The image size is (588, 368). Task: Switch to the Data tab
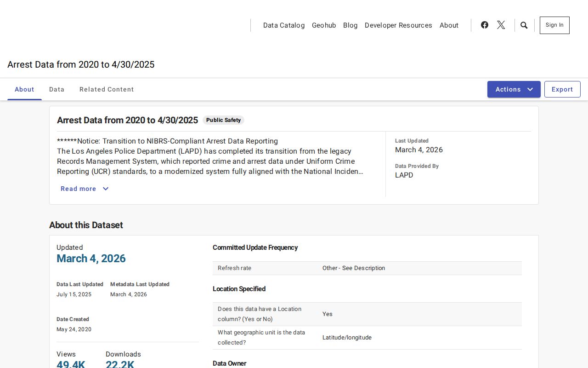coord(57,89)
